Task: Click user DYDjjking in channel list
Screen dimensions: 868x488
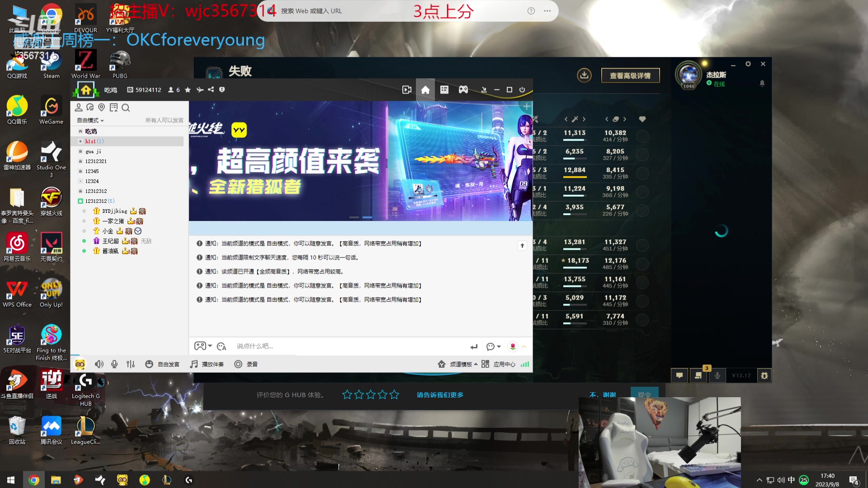Action: (115, 211)
